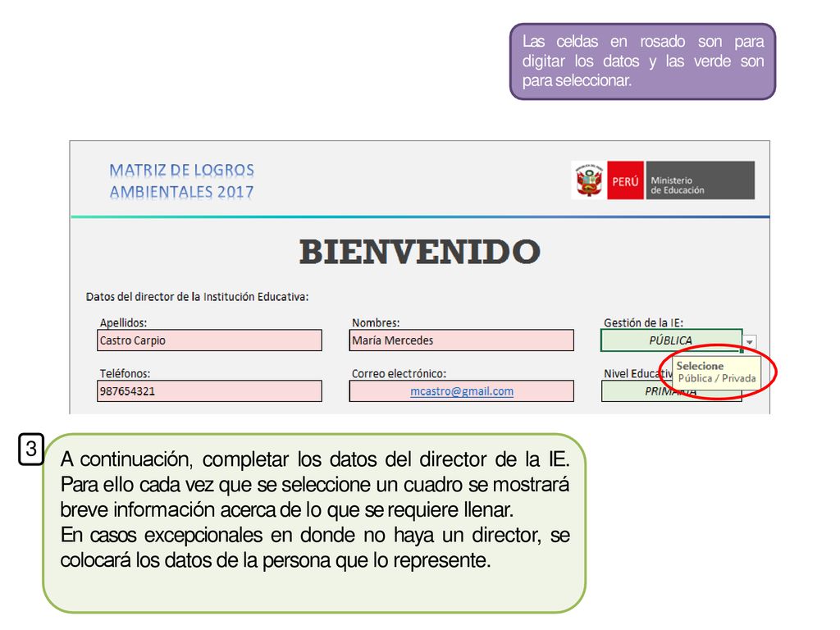
Task: Click the Teléfonos field showing 987654321
Action: (x=209, y=391)
